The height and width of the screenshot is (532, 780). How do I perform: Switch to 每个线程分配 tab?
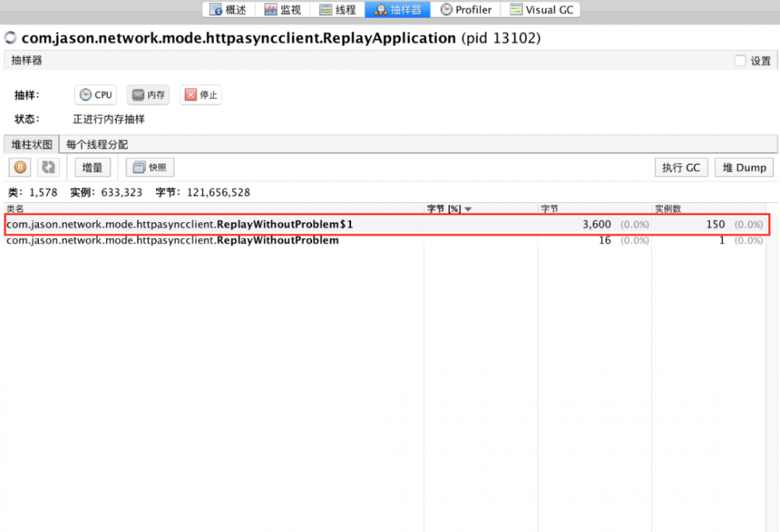[x=97, y=144]
